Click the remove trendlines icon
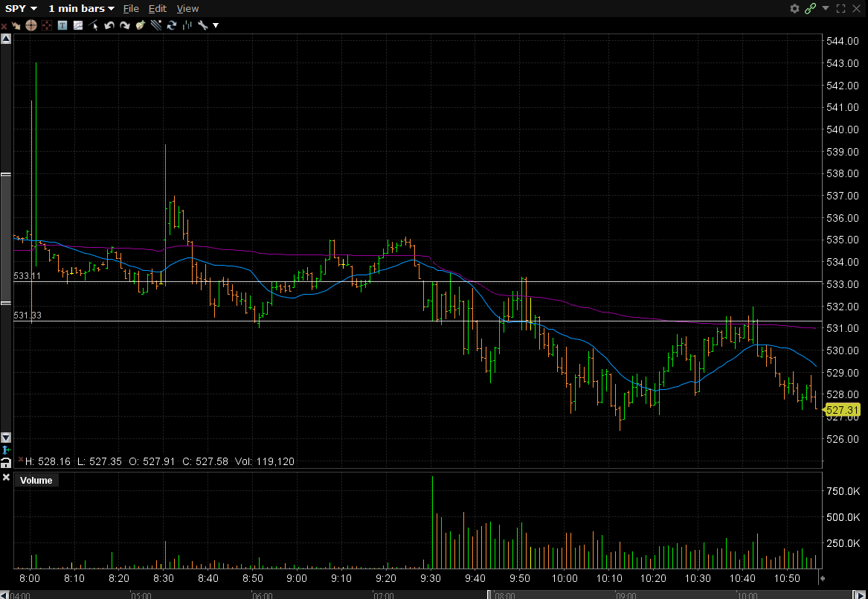868x599 pixels. (155, 25)
